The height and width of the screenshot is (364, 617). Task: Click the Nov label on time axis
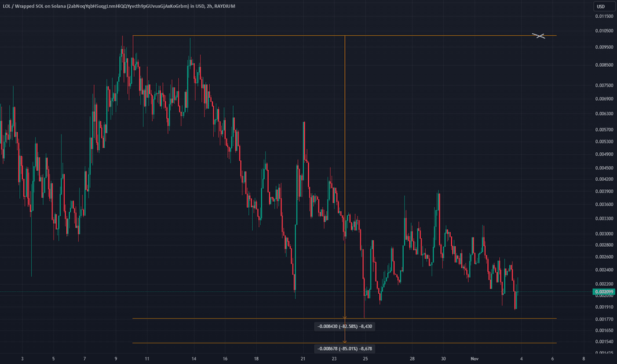(x=475, y=359)
